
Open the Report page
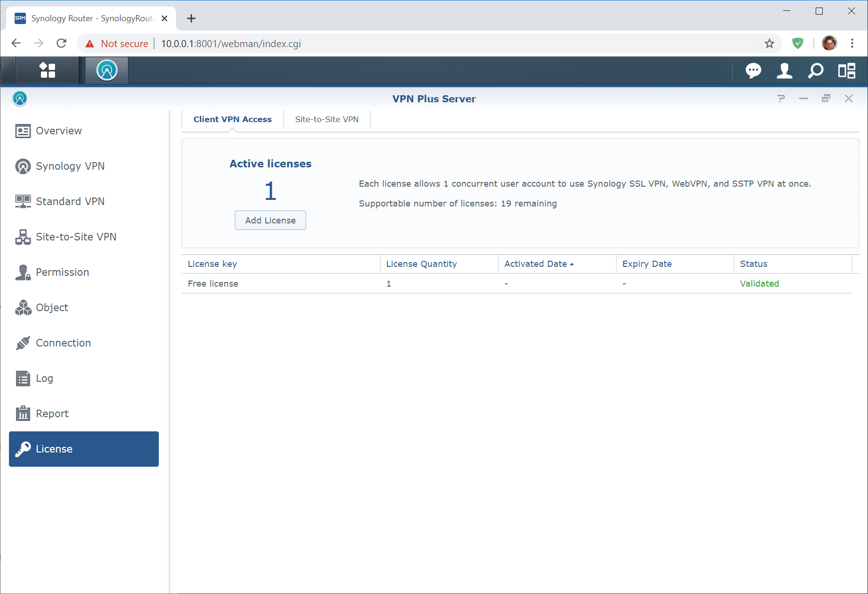coord(84,413)
